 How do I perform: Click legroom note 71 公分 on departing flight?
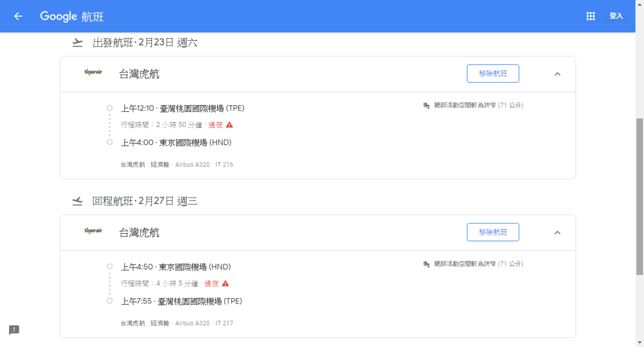coord(478,105)
